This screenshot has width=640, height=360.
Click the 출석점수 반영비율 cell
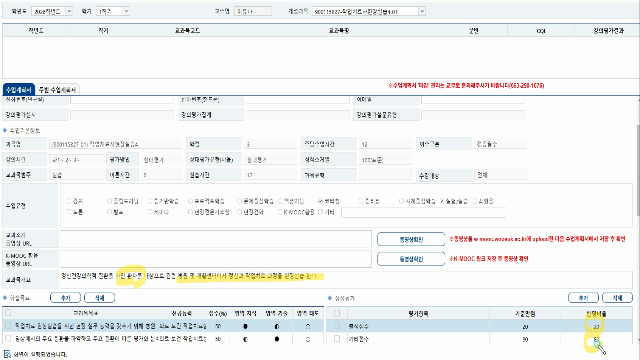click(596, 326)
